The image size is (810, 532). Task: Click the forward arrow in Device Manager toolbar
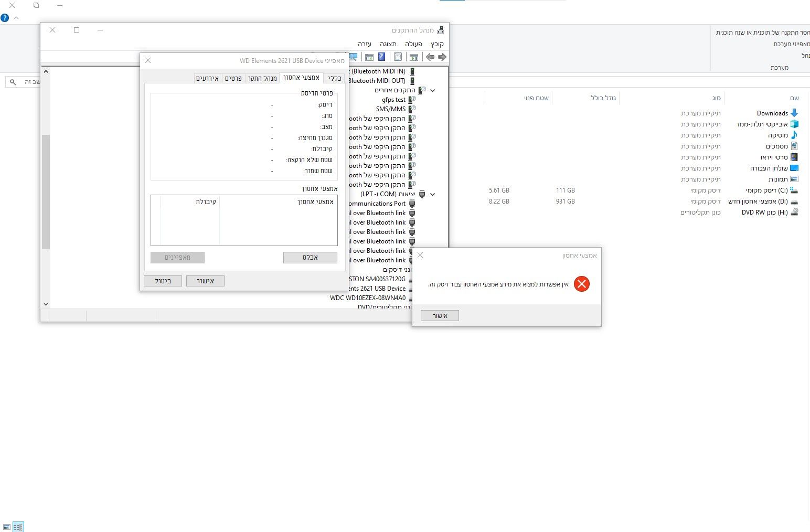pyautogui.click(x=430, y=57)
